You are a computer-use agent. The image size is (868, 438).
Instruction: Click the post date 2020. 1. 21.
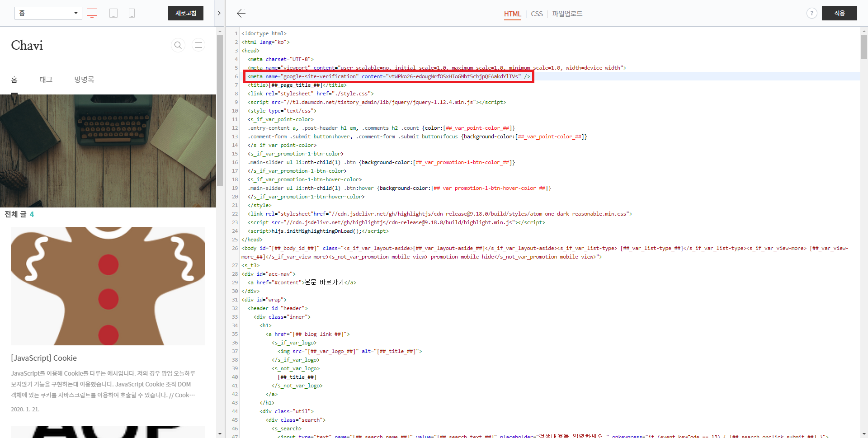[25, 410]
